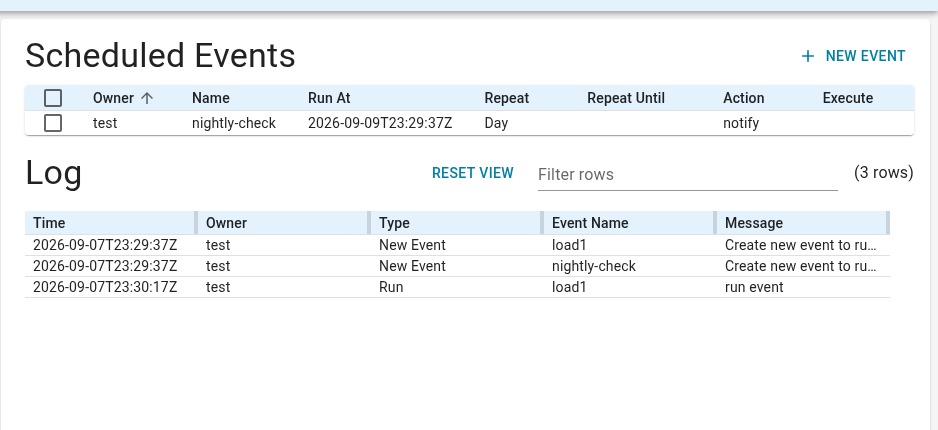The height and width of the screenshot is (430, 938).
Task: Click the run event message cell
Action: click(754, 287)
